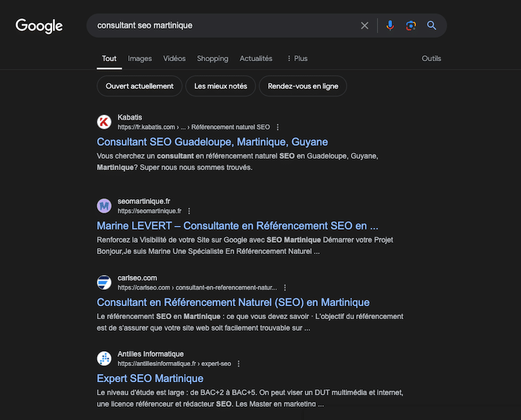The height and width of the screenshot is (420, 521).
Task: Open Google Lens image search icon
Action: (x=410, y=25)
